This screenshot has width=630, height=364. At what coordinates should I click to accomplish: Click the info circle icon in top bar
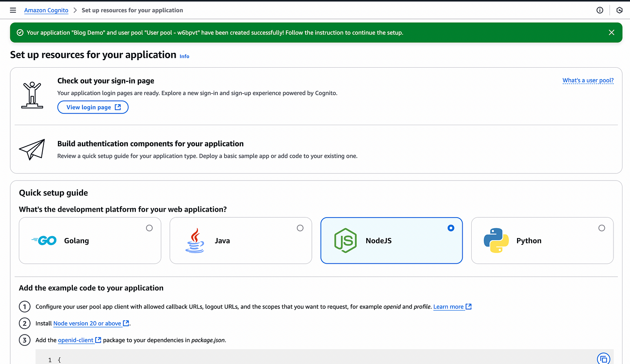click(x=600, y=10)
